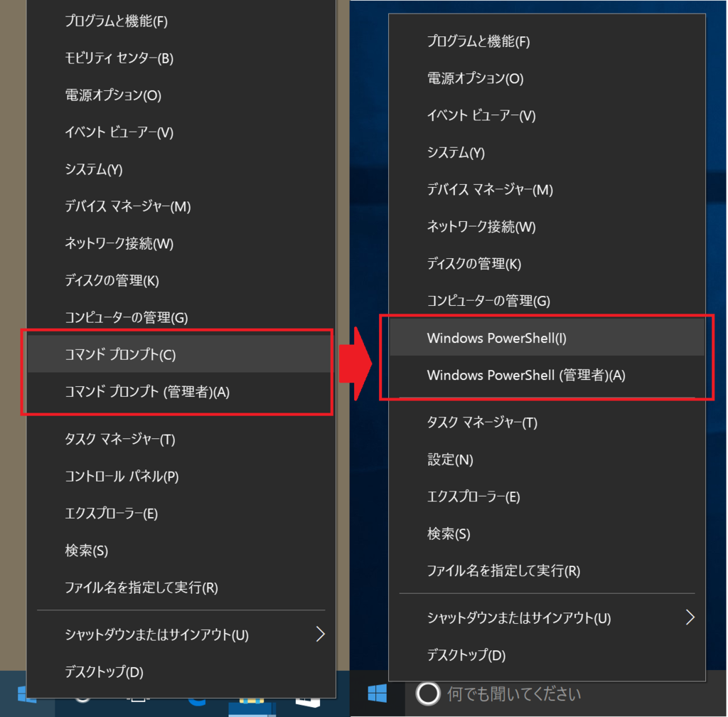Open タスク マネージャー(T) in Command Prompt menu
Viewport: 728px width, 717px height.
coord(181,439)
